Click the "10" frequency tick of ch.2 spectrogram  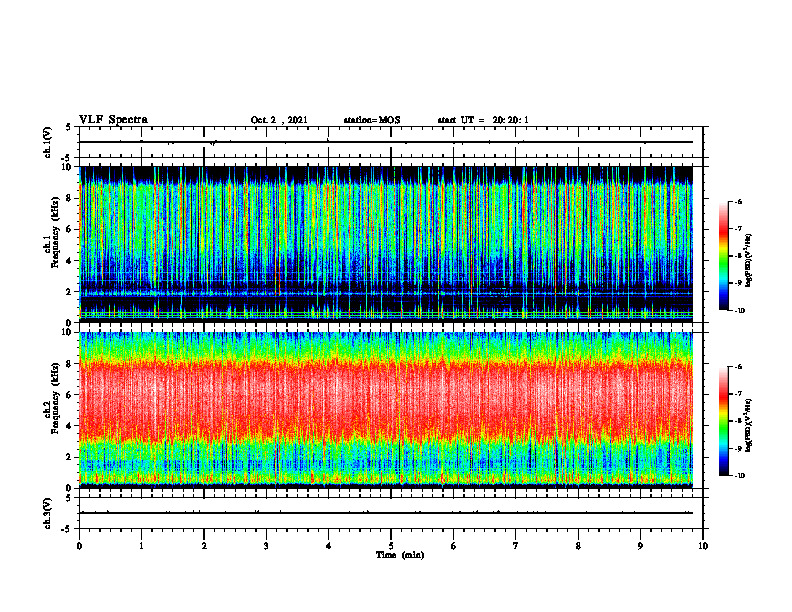point(68,332)
